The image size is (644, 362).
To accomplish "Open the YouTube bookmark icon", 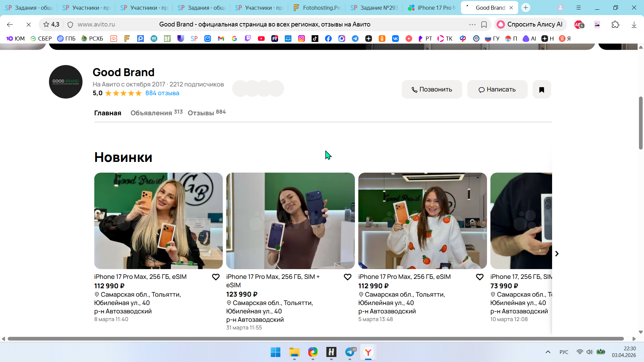I will 261,39.
